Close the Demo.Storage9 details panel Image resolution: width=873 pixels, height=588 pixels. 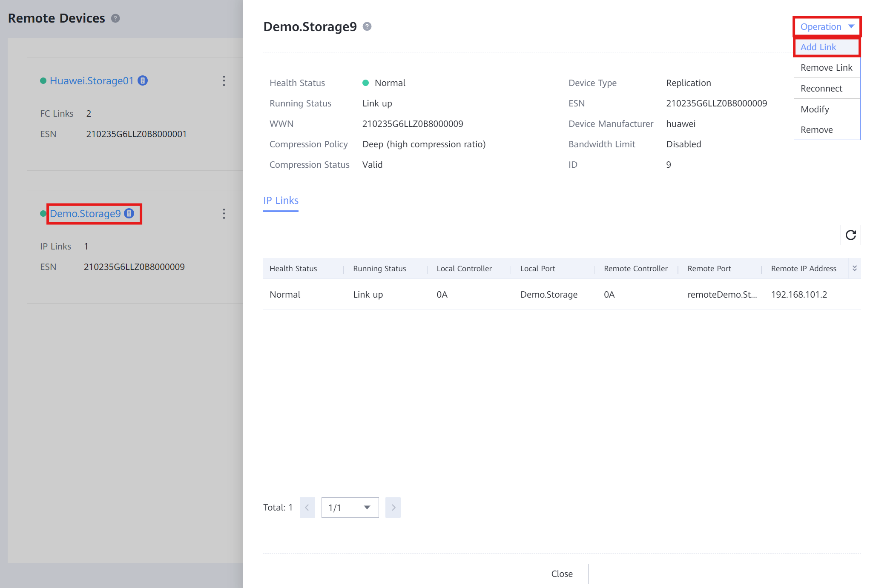(x=562, y=574)
